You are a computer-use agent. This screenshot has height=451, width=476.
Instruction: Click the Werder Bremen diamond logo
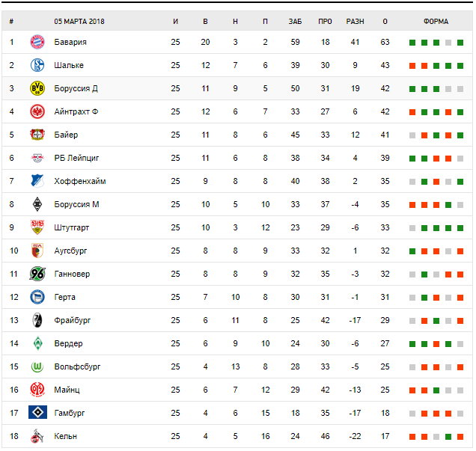point(37,343)
